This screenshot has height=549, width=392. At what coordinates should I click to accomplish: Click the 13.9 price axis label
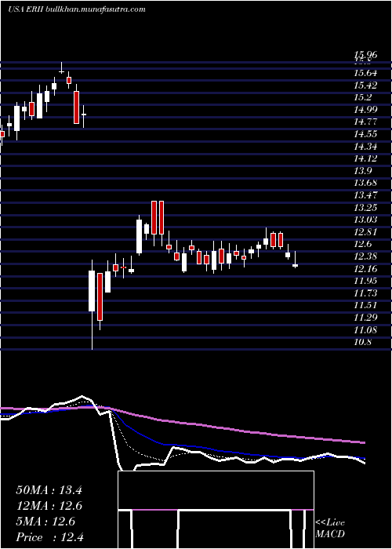(x=362, y=171)
